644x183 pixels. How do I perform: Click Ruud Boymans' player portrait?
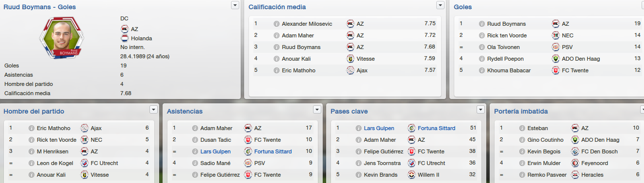coord(62,36)
